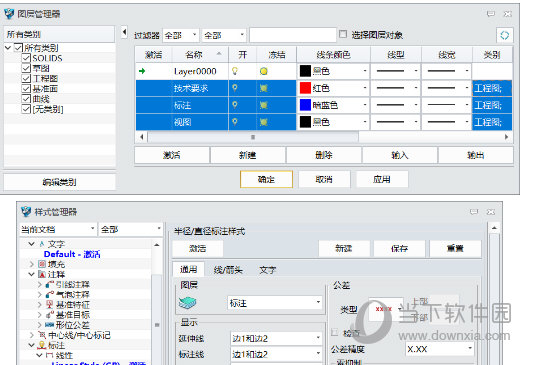535x365 pixels.
Task: Open second 全部 filter dropdown
Action: 224,35
